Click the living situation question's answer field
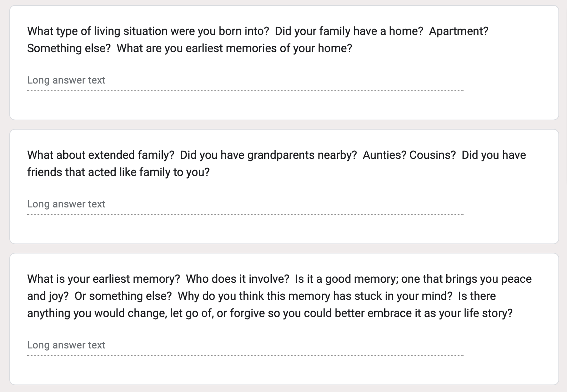The height and width of the screenshot is (392, 567). tap(246, 80)
